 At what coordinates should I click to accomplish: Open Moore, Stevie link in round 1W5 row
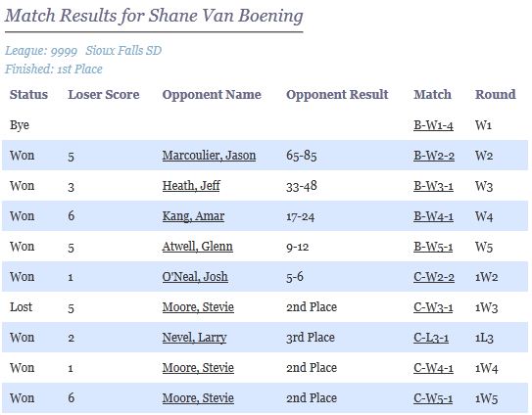[198, 398]
